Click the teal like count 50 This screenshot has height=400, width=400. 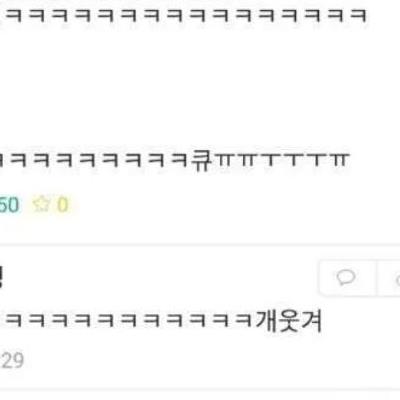[9, 205]
